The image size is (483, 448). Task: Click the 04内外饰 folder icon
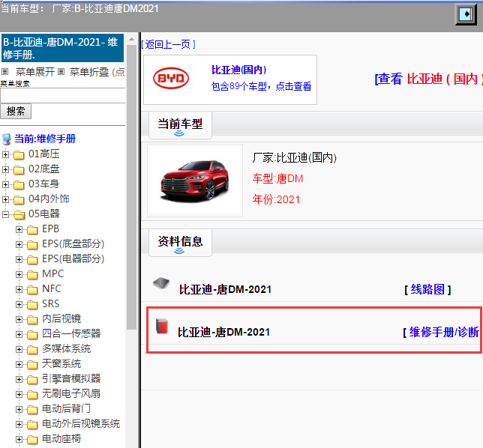click(19, 200)
